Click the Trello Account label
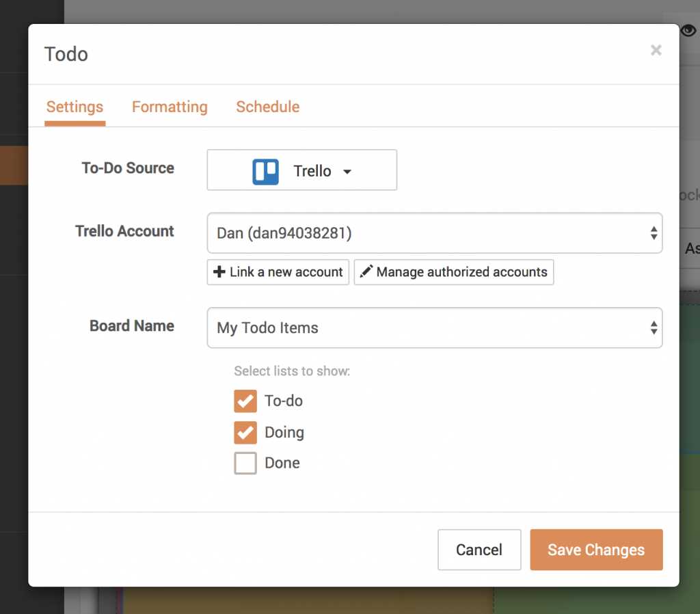The width and height of the screenshot is (700, 614). point(124,231)
